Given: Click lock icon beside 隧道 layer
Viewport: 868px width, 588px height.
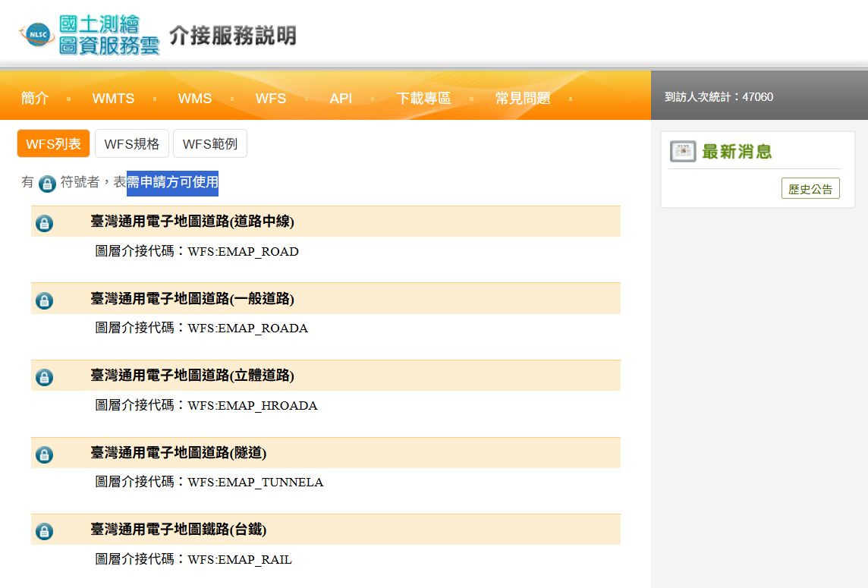Looking at the screenshot, I should pos(45,454).
